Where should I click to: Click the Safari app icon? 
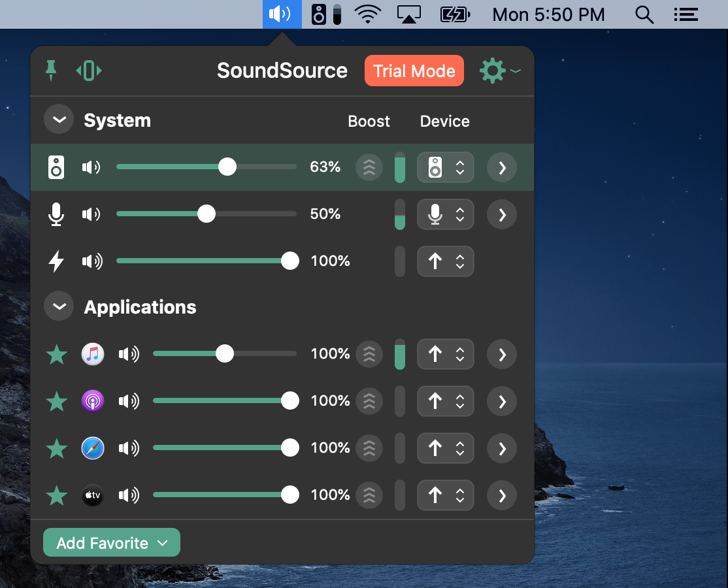93,448
